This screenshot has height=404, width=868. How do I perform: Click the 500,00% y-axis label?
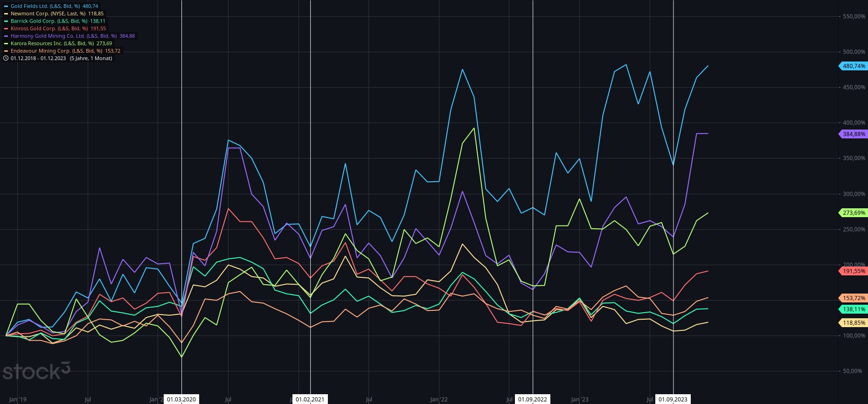point(854,52)
